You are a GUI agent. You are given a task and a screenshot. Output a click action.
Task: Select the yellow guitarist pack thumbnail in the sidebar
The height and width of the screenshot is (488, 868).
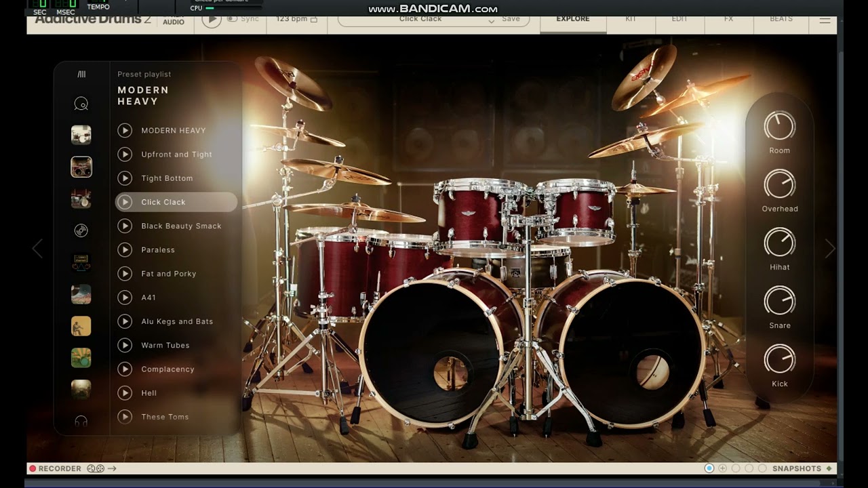point(81,326)
